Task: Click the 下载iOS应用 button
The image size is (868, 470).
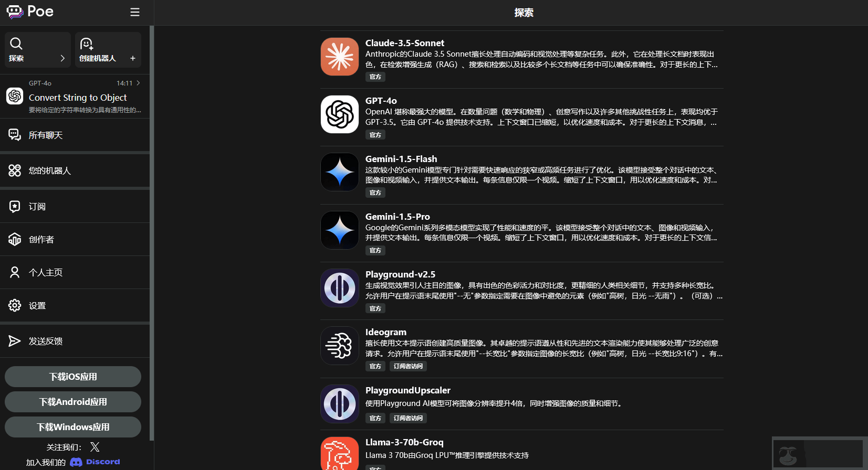Action: click(73, 377)
